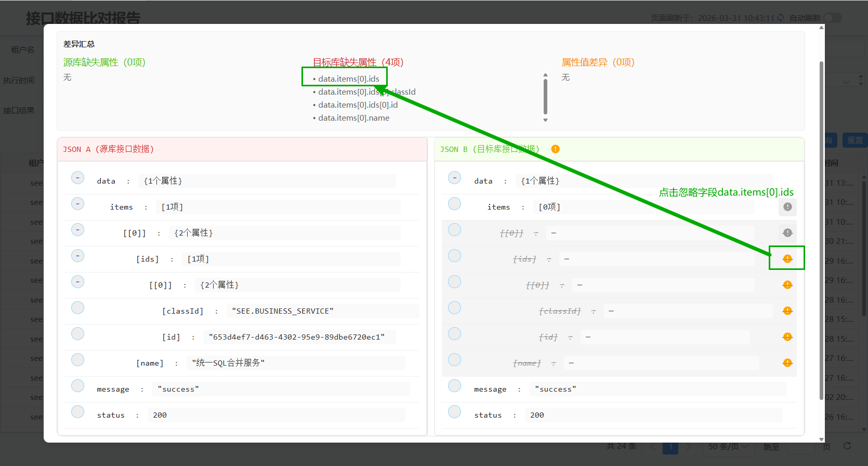Click the 重置 reset button
This screenshot has height=466, width=868.
(x=855, y=140)
